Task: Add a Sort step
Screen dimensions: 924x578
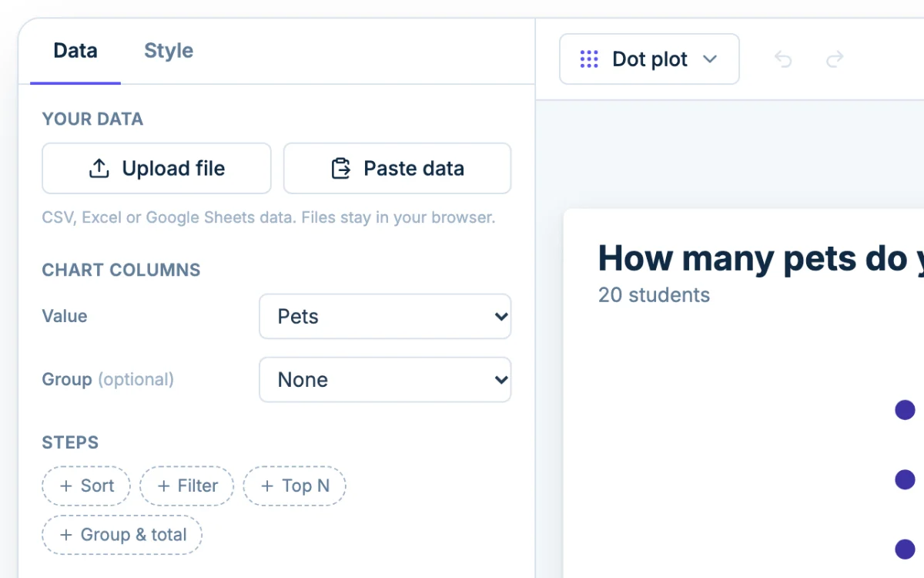Action: (x=86, y=486)
